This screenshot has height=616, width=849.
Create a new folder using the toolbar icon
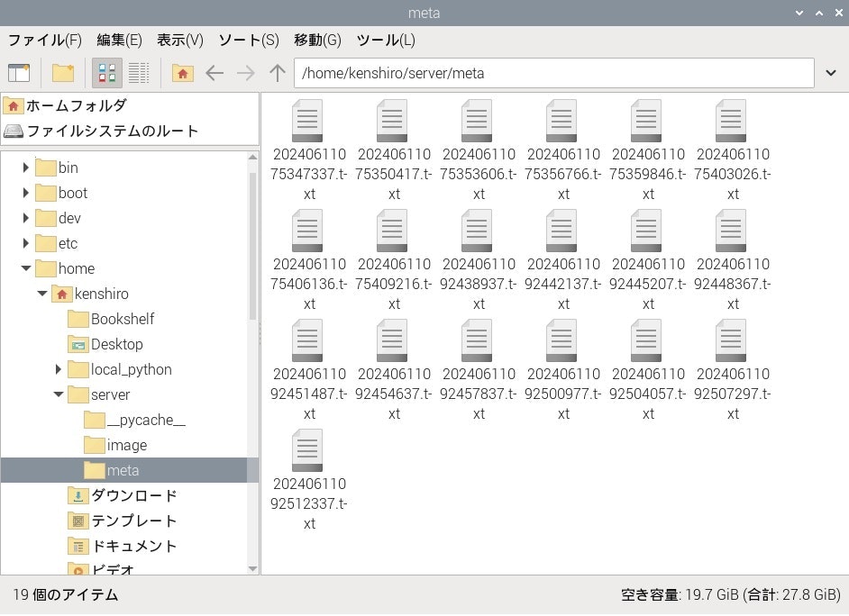tap(60, 73)
